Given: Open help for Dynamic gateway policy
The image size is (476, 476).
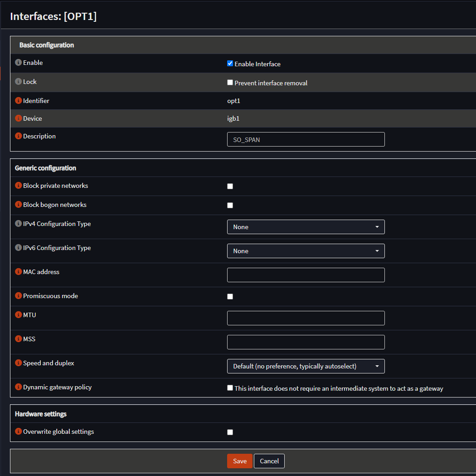Looking at the screenshot, I should (18, 387).
